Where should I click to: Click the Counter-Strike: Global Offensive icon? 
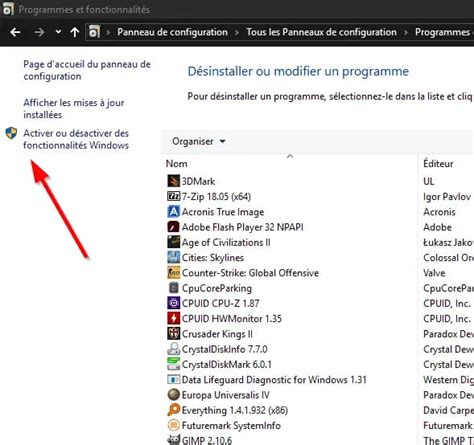click(x=173, y=273)
